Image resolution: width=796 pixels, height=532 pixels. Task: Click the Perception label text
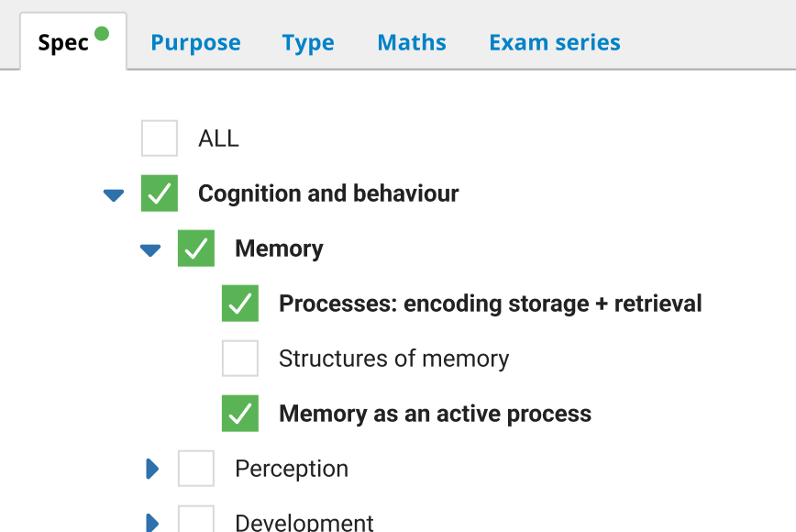[x=292, y=469]
